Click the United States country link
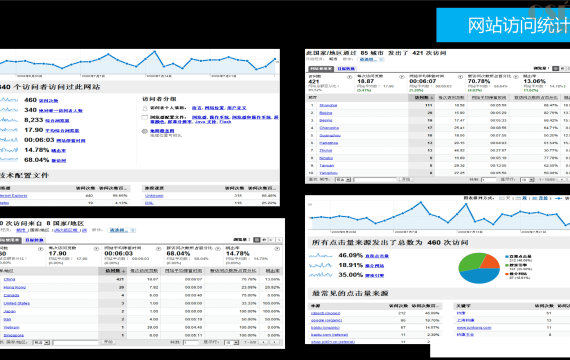This screenshot has width=570, height=360. point(17,303)
